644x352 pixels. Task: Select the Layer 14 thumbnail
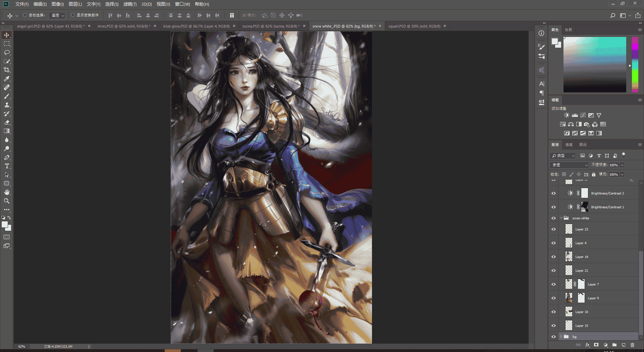[x=569, y=257]
